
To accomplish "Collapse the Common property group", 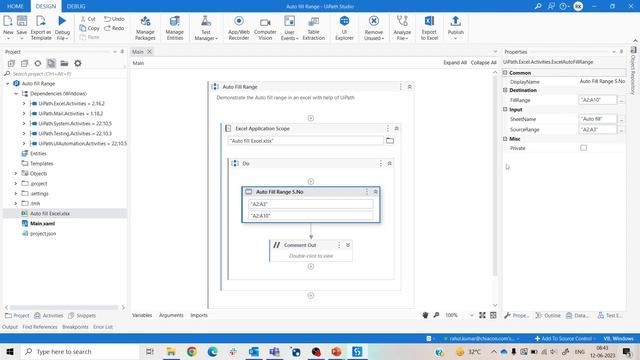I will pyautogui.click(x=505, y=73).
